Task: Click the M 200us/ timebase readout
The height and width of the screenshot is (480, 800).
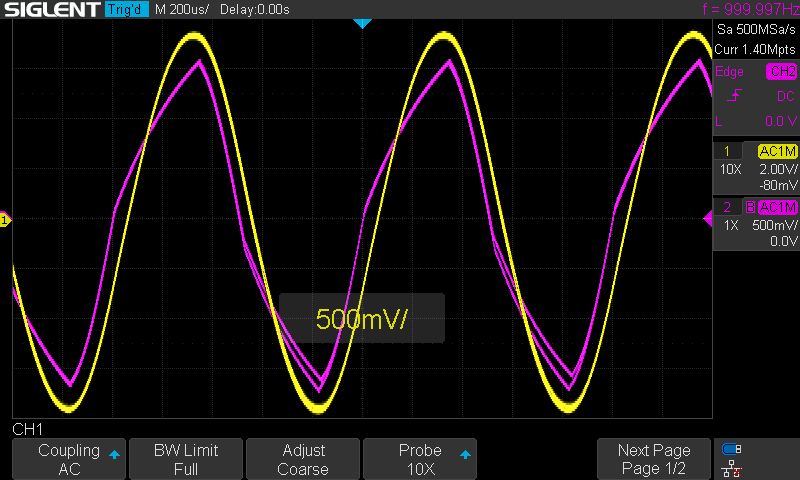Action: (x=181, y=9)
